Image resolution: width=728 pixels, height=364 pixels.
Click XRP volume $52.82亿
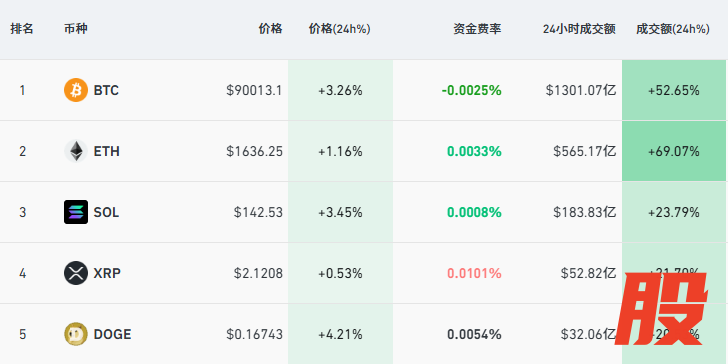click(588, 273)
